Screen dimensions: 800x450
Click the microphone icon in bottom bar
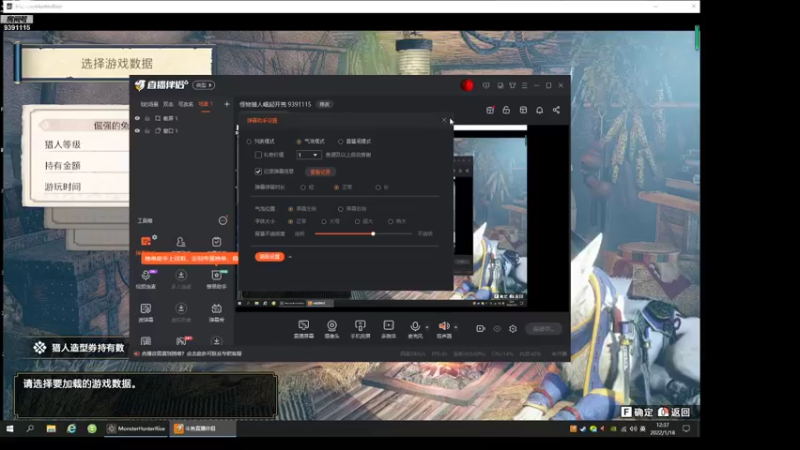(415, 326)
